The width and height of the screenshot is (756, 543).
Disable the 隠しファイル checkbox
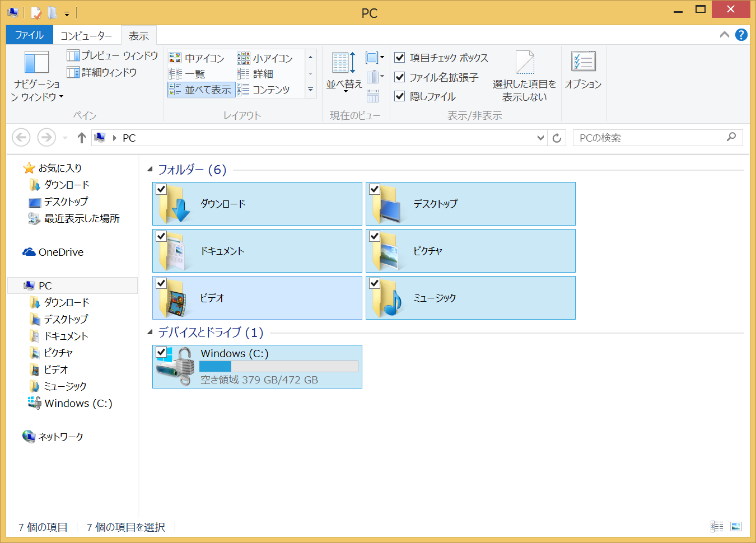[400, 96]
